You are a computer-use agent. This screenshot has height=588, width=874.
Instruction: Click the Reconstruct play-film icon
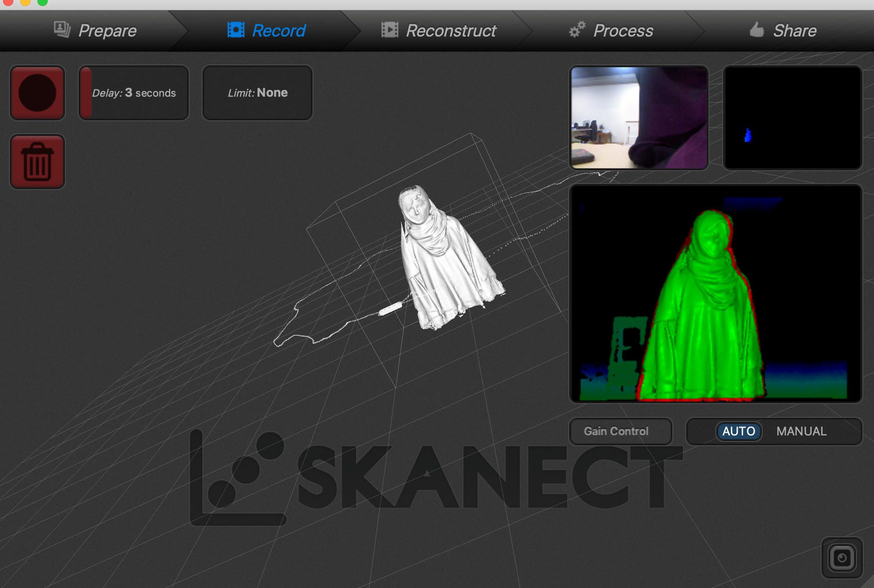389,30
